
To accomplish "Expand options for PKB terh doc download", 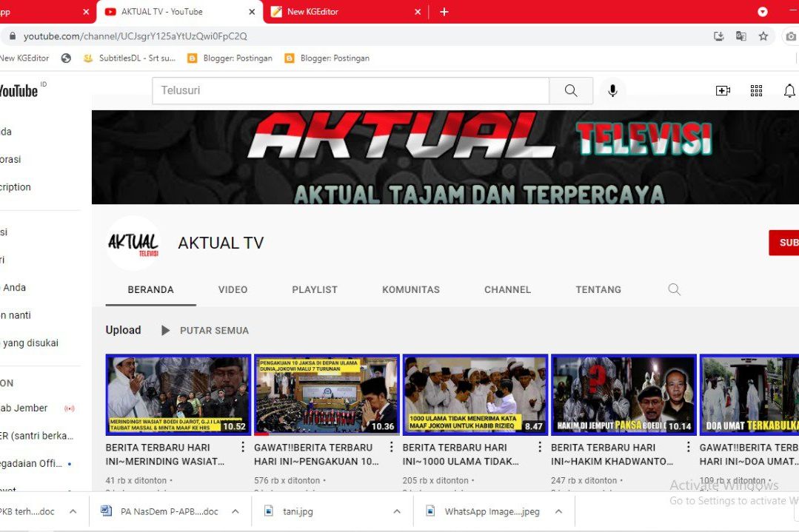I will point(73,511).
